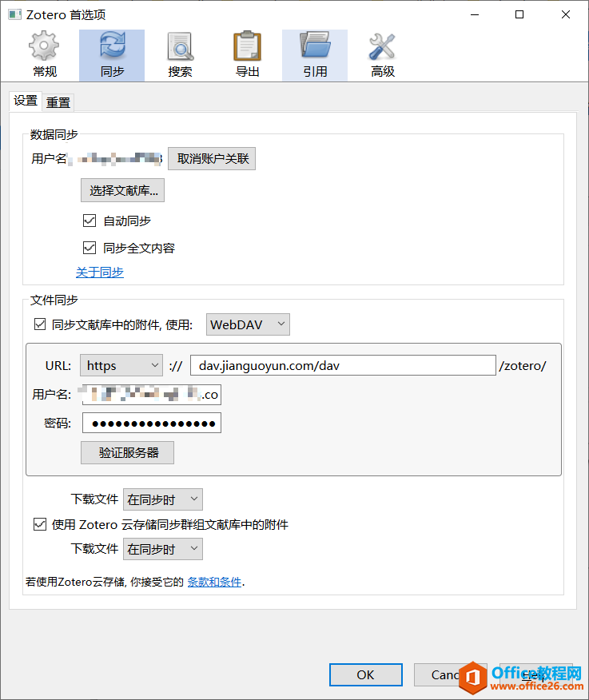Viewport: 589px width, 700px height.
Task: Open the General (常规) gear pane
Action: click(45, 55)
